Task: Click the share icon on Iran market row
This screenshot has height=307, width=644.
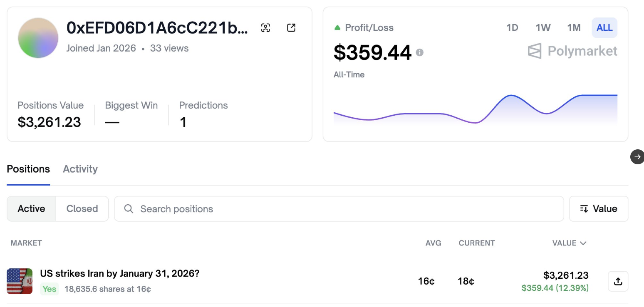Action: click(x=618, y=281)
